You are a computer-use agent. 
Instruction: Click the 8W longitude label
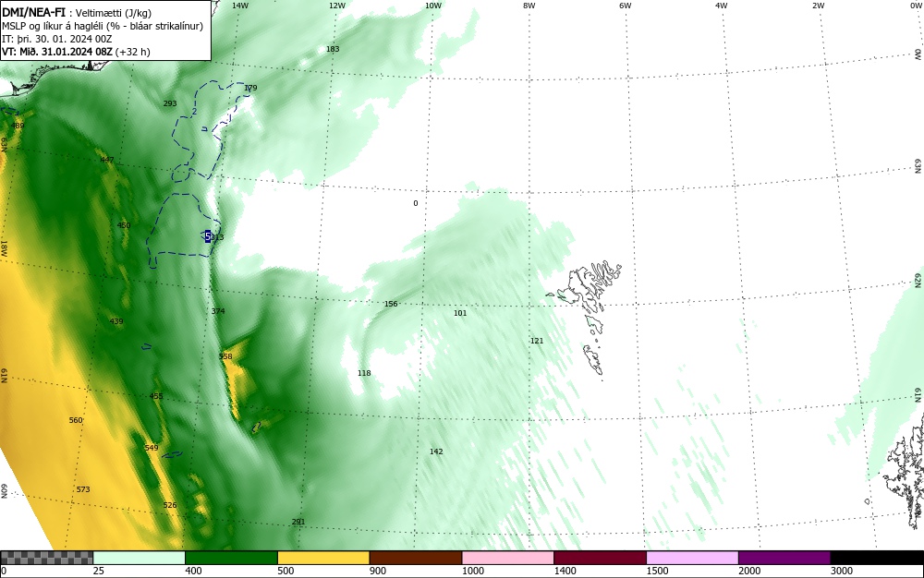tap(529, 6)
